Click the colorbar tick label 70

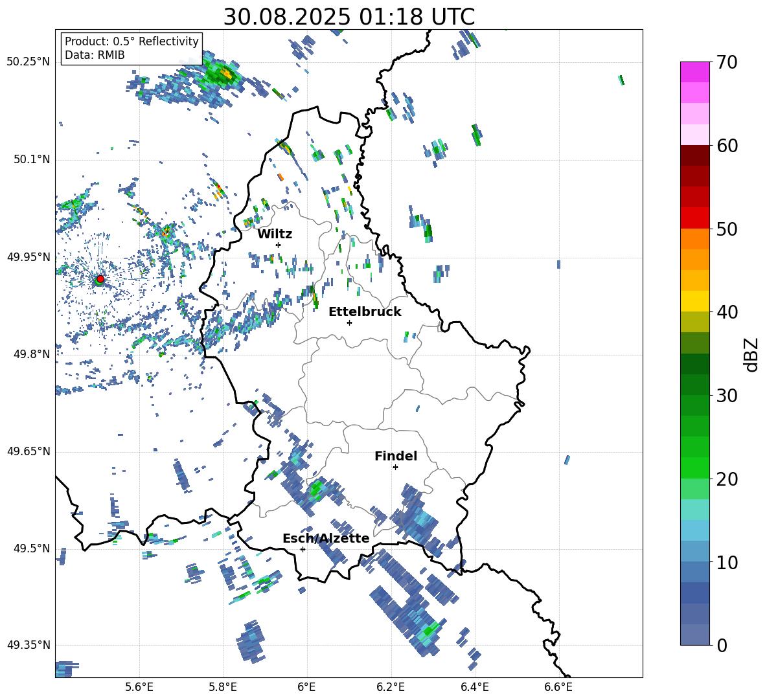[727, 62]
